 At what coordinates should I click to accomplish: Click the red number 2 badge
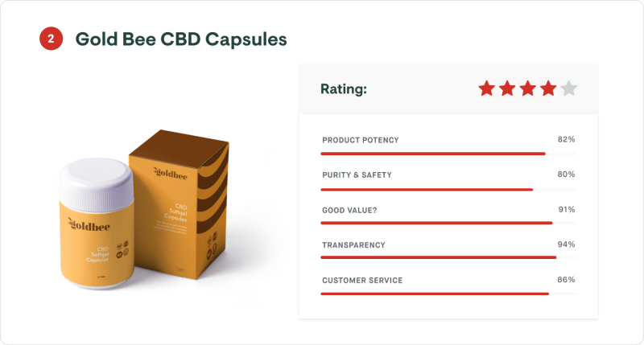(51, 39)
